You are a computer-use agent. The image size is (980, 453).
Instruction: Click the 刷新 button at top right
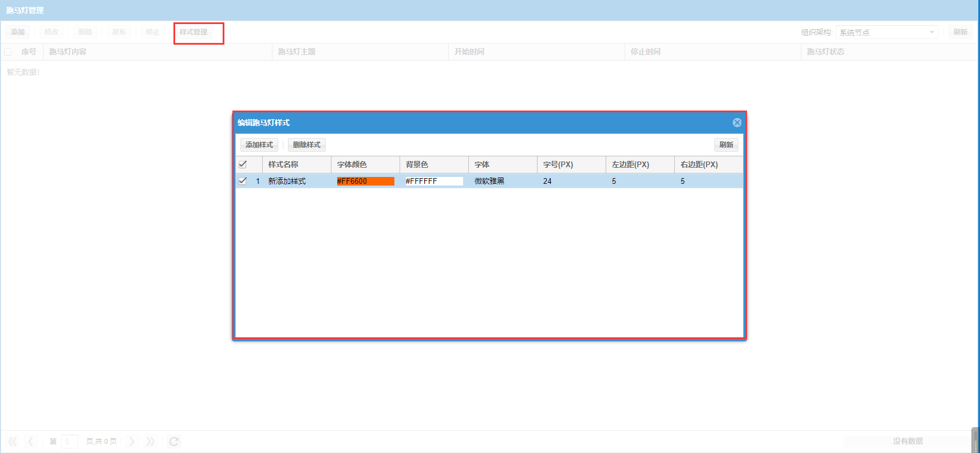tap(961, 32)
